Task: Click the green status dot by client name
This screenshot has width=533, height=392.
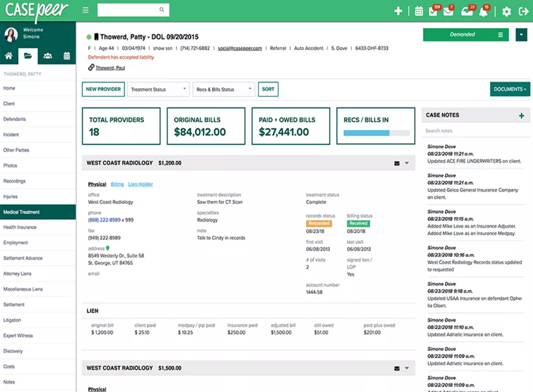Action: coord(89,37)
